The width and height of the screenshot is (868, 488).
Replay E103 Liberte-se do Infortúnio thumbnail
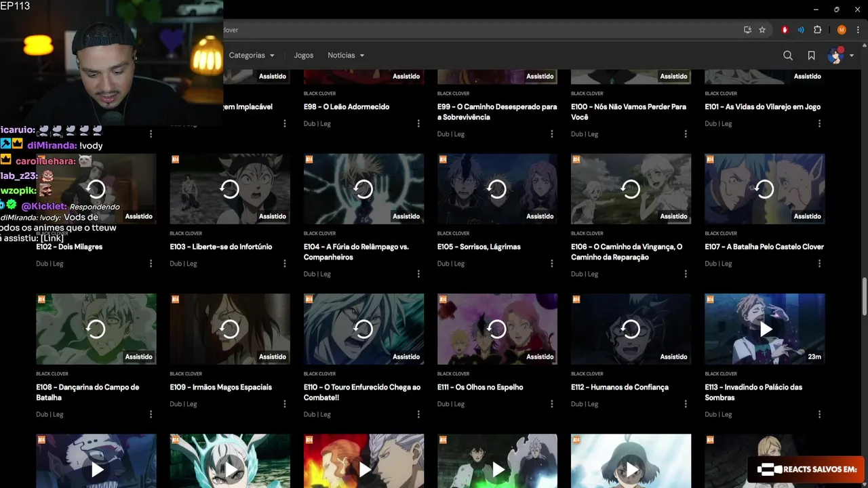point(230,189)
